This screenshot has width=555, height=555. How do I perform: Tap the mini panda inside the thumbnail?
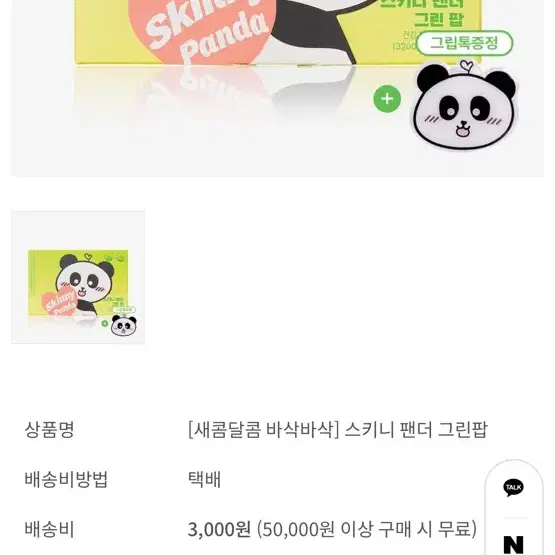(x=124, y=326)
